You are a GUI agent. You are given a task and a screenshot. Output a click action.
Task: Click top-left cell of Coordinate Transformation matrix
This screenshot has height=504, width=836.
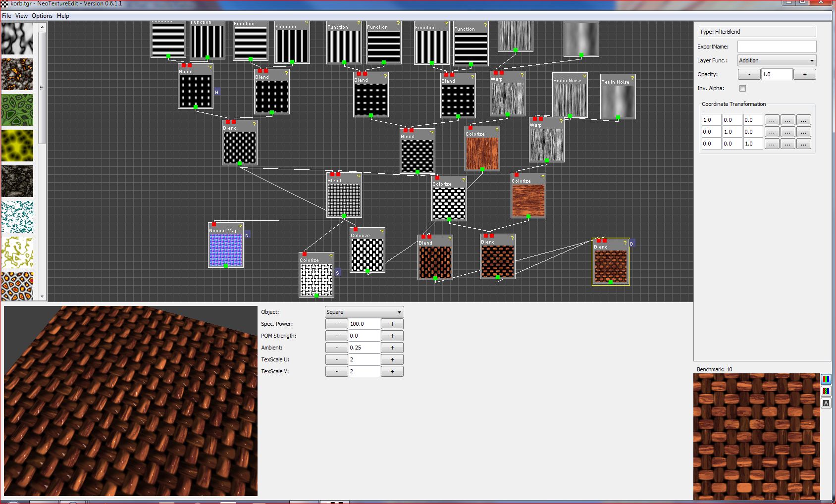point(711,120)
